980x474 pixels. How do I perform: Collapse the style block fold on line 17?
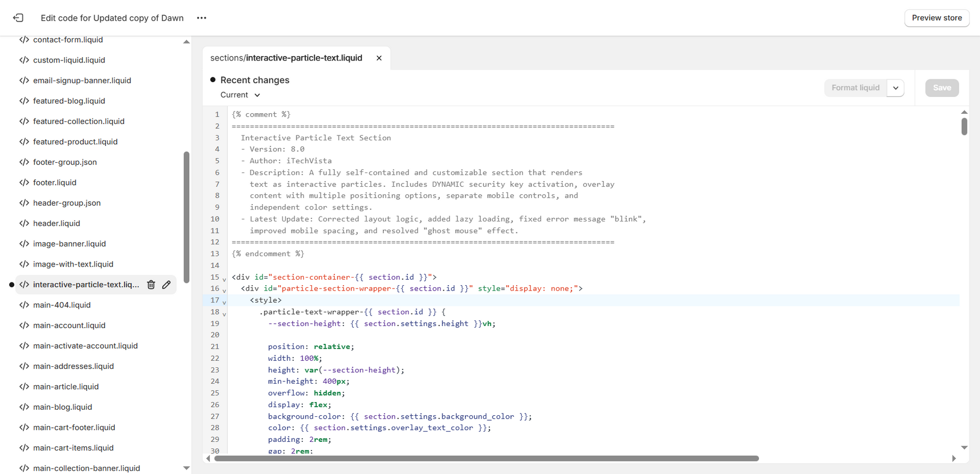224,302
